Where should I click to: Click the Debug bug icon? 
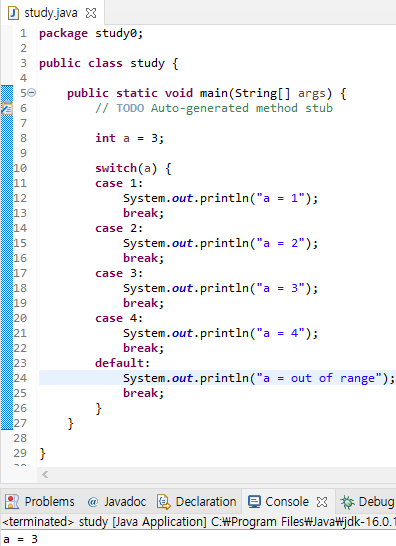coord(347,502)
